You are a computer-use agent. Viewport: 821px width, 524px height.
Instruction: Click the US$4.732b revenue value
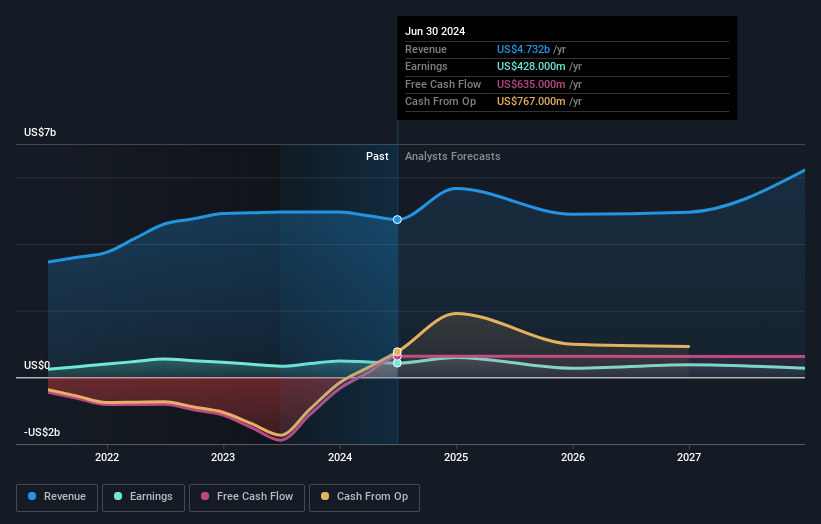click(523, 49)
